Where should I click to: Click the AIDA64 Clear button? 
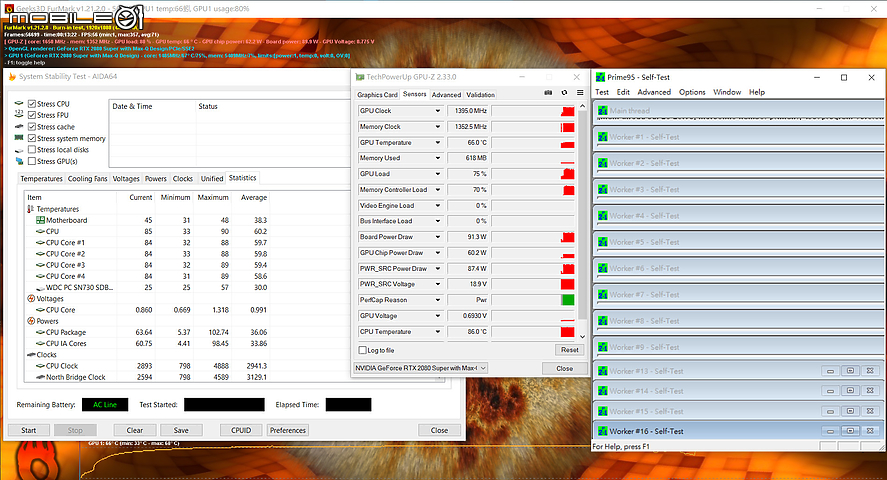(135, 430)
